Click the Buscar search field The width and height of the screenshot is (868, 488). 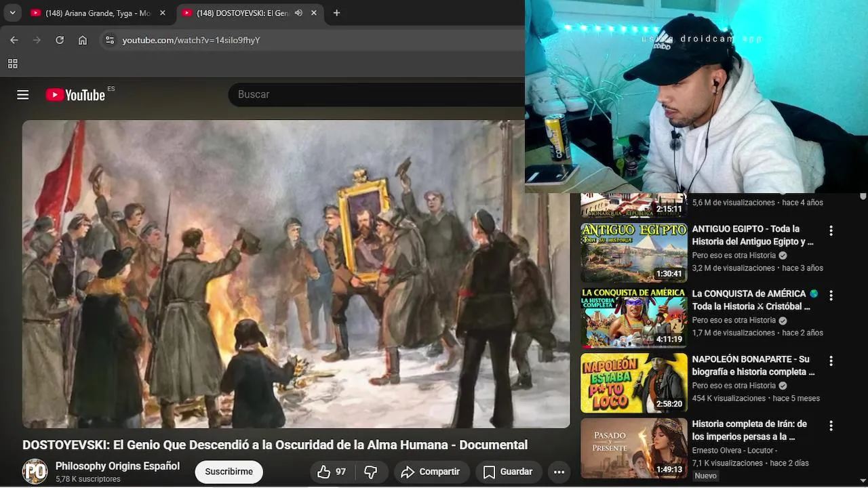click(376, 94)
